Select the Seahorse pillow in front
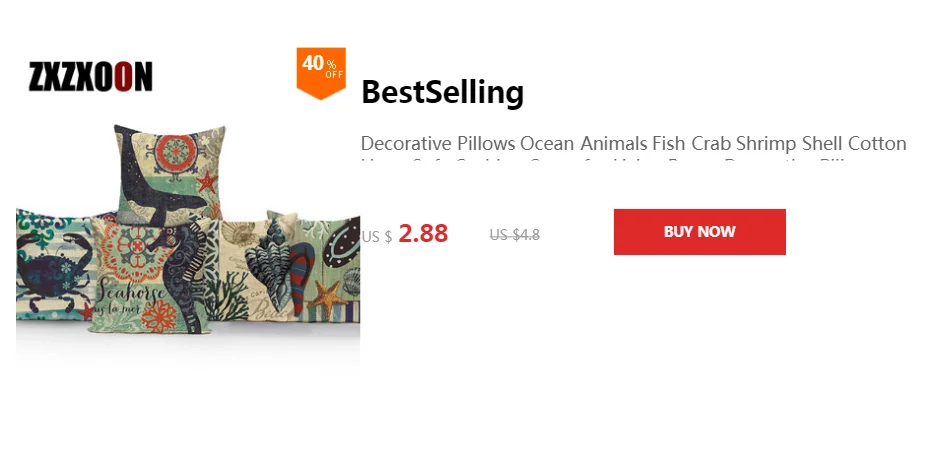This screenshot has height=469, width=943. pyautogui.click(x=150, y=277)
